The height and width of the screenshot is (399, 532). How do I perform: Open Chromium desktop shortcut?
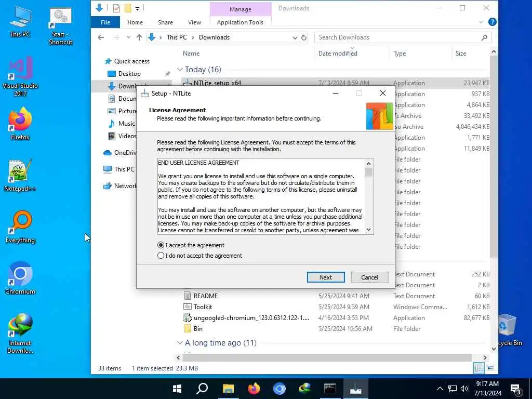[x=20, y=278]
